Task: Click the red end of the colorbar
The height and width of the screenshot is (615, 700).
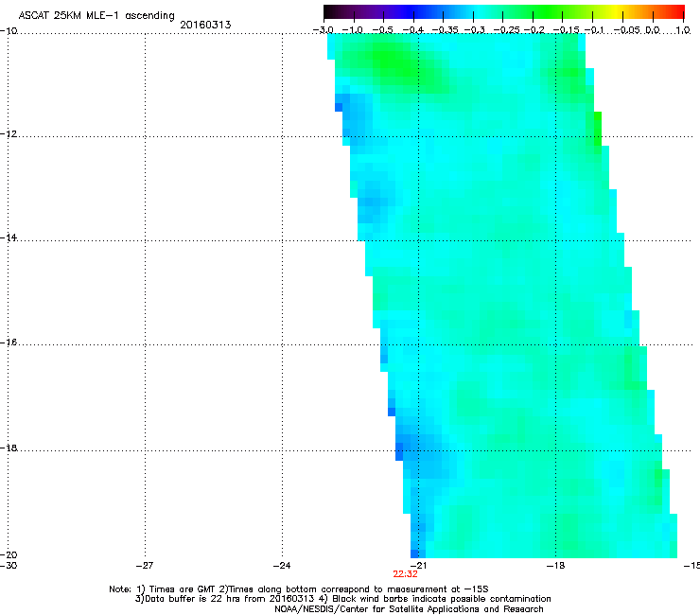Action: pyautogui.click(x=676, y=12)
